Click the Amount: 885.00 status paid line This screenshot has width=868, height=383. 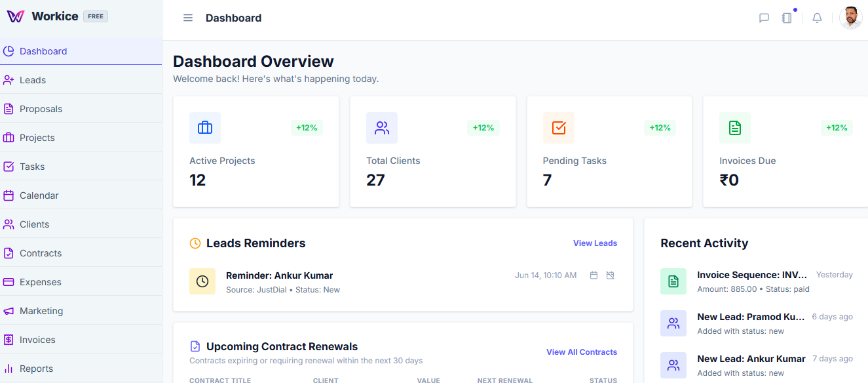click(x=753, y=289)
